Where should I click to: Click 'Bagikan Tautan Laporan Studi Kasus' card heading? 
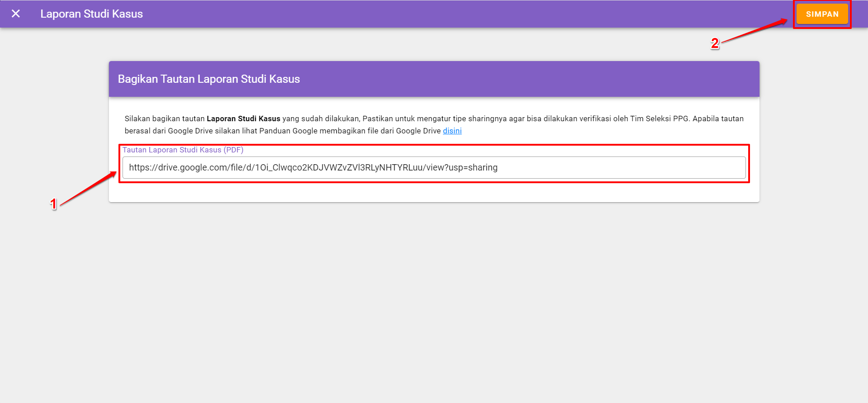coord(209,79)
